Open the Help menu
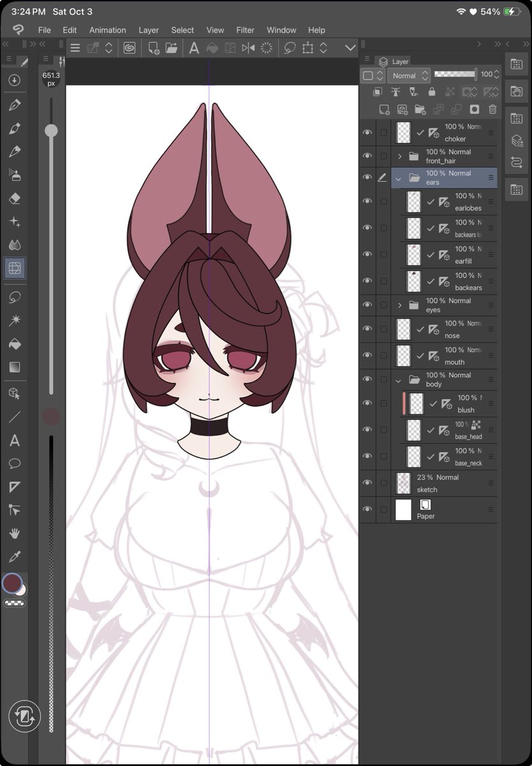This screenshot has height=766, width=532. [316, 30]
